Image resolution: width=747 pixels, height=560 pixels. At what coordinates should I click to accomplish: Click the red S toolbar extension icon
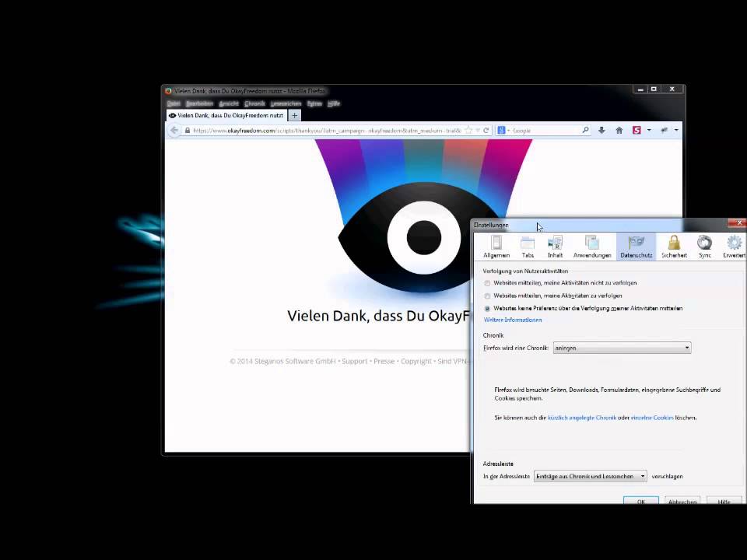coord(637,130)
